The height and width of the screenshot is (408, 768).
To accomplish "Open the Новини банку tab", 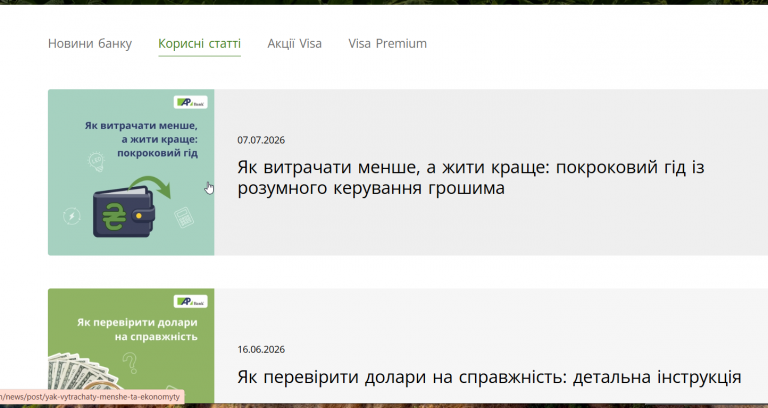I will point(90,44).
